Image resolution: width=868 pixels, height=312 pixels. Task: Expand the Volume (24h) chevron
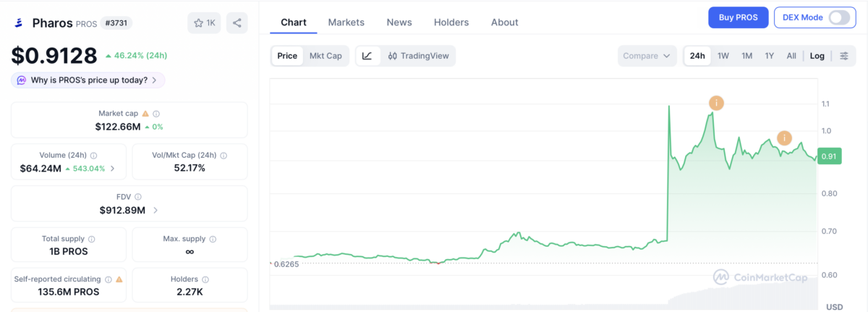pos(112,169)
